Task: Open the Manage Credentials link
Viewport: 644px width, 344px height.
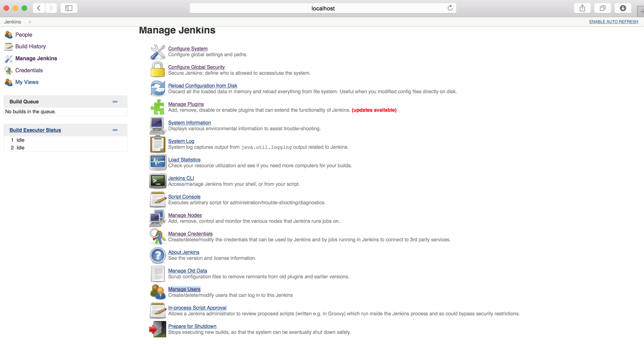Action: tap(190, 234)
